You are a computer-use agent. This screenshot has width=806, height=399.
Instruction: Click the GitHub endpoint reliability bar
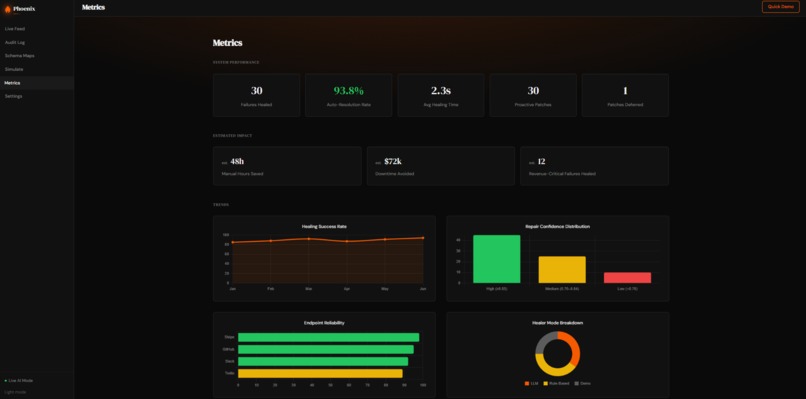pos(325,350)
